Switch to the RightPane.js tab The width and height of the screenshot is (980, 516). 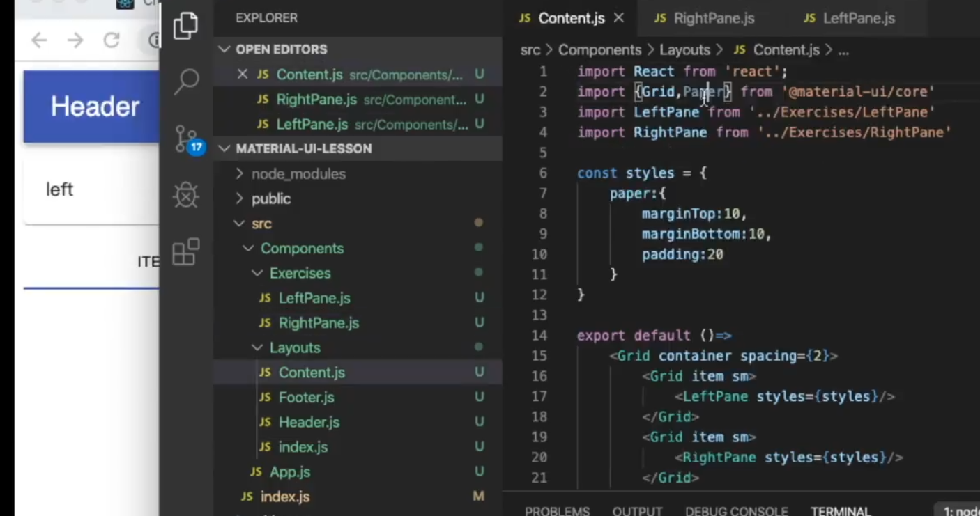pyautogui.click(x=713, y=18)
